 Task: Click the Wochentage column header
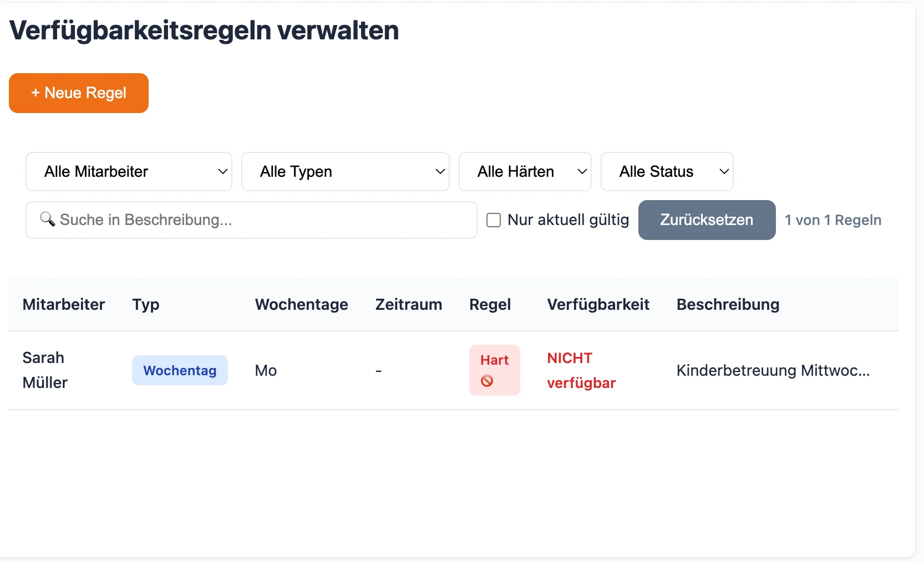pos(301,304)
